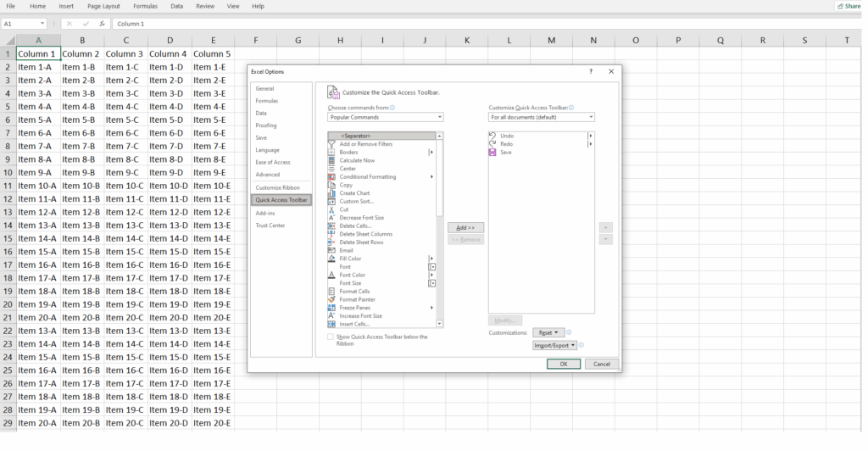The width and height of the screenshot is (868, 451).
Task: Open the Choose commands from dropdown
Action: click(386, 117)
